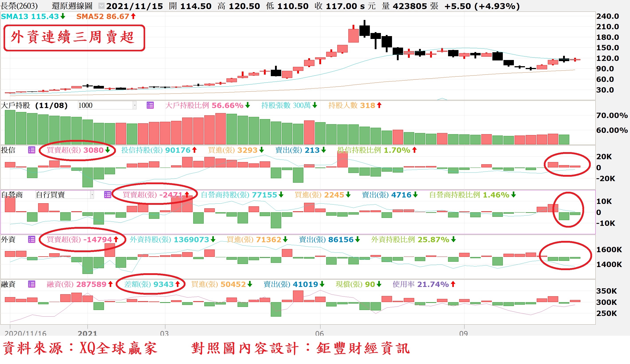Expand the 1000 shareholding level dropdown

click(x=135, y=105)
